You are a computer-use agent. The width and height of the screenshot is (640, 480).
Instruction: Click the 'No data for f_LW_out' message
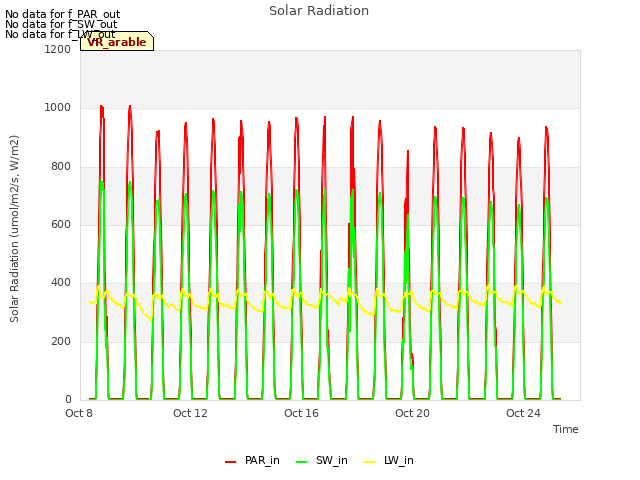point(60,34)
